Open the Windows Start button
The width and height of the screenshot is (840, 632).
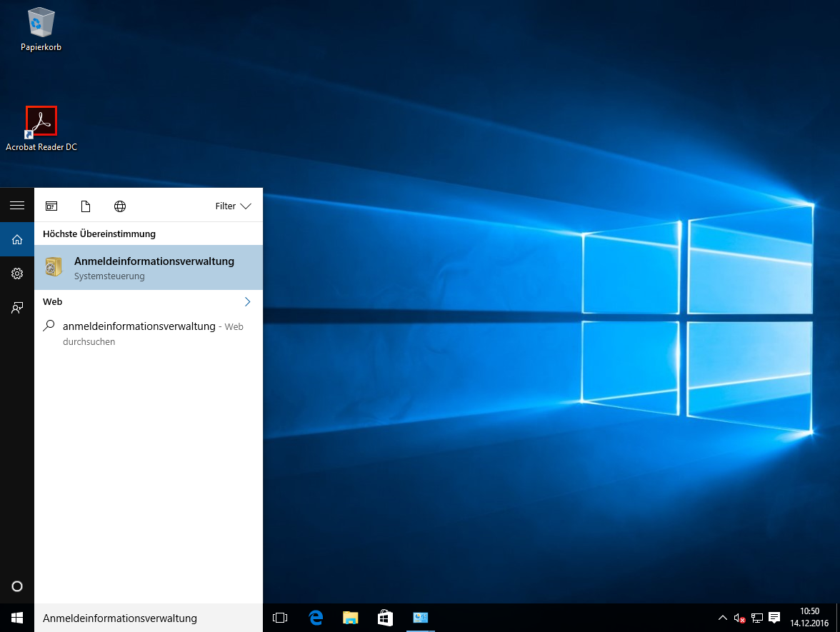tap(17, 618)
